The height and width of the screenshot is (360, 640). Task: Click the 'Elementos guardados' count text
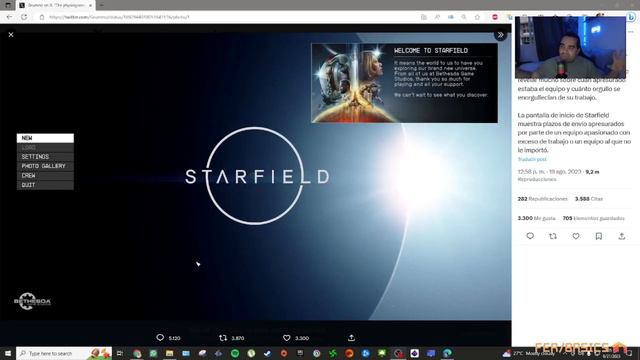(x=593, y=218)
